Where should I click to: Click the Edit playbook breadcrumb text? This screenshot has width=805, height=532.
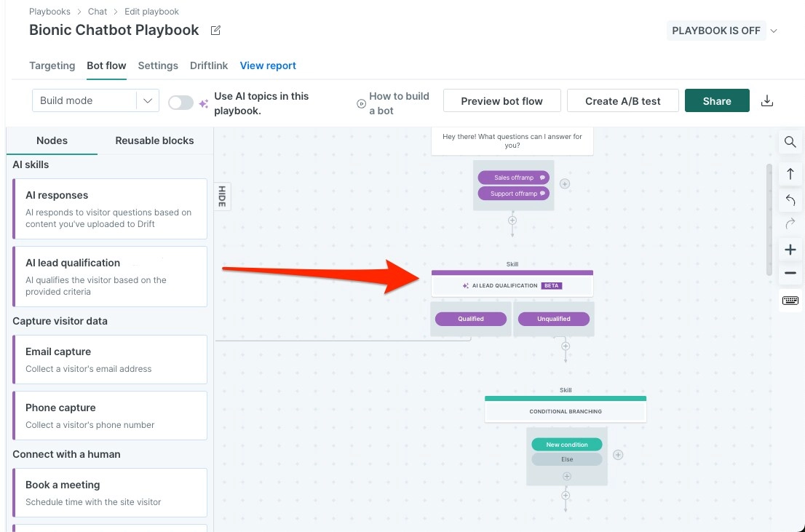151,12
